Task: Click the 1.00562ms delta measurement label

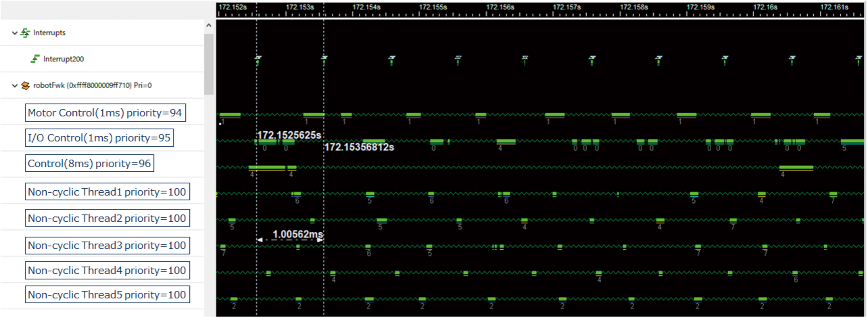Action: click(297, 235)
